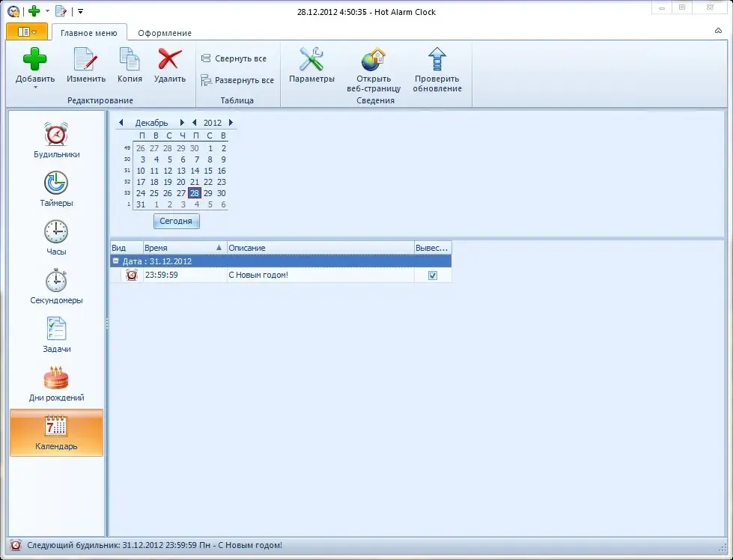The height and width of the screenshot is (560, 733).
Task: Collapse the ribbon with the top-right chevron
Action: [x=718, y=31]
